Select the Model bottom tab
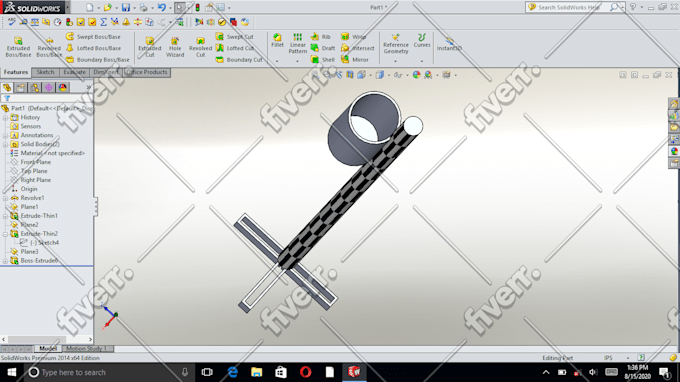Screen dimensions: 680x382 point(48,349)
